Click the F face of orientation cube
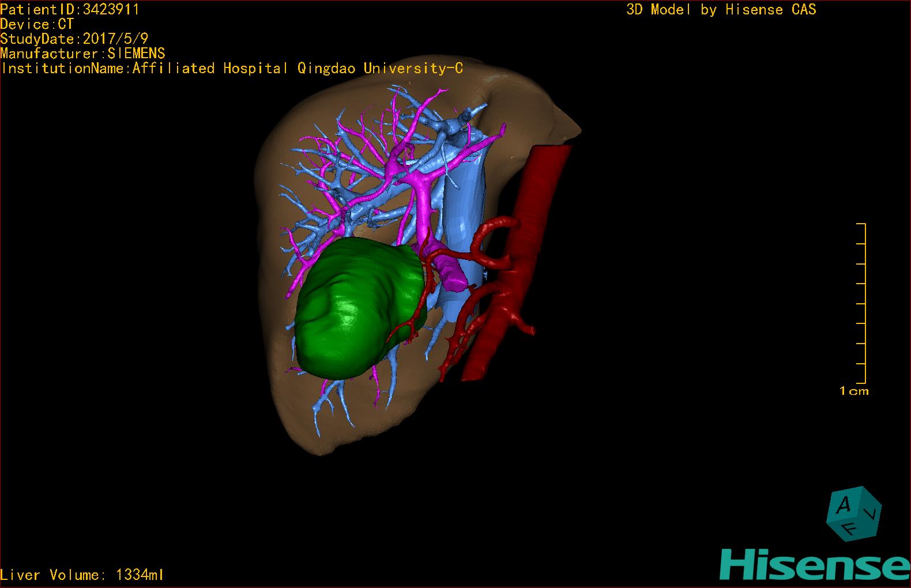This screenshot has height=588, width=911. click(849, 529)
